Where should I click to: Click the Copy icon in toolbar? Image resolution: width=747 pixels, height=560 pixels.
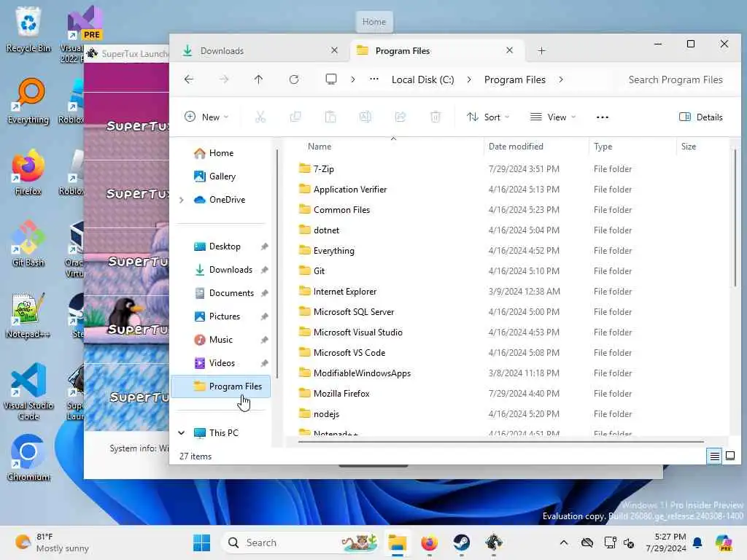coord(295,117)
